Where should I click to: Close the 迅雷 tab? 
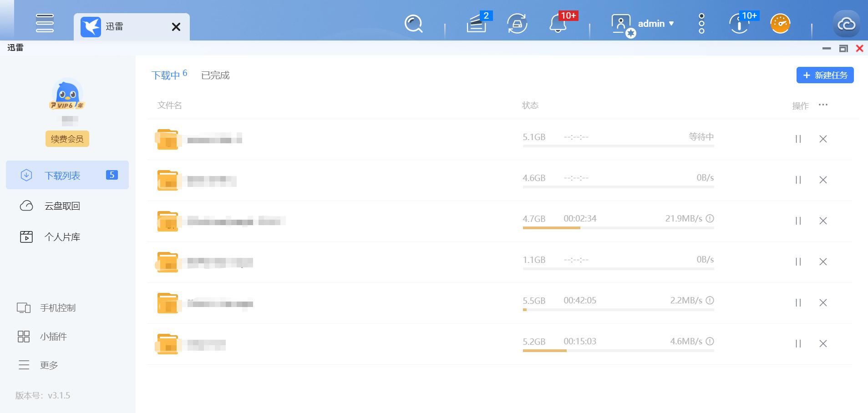[176, 27]
